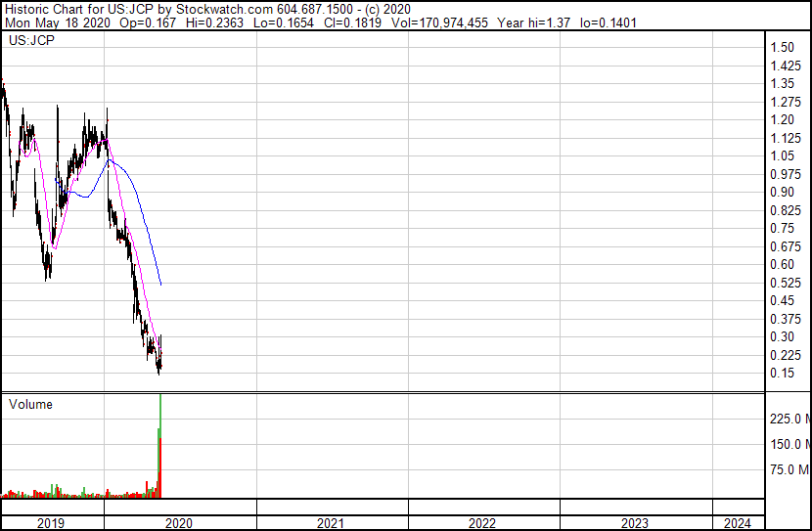Click the chart title mentioning Stockwatch.com
Viewport: 812px width, 531px height.
pyautogui.click(x=207, y=10)
